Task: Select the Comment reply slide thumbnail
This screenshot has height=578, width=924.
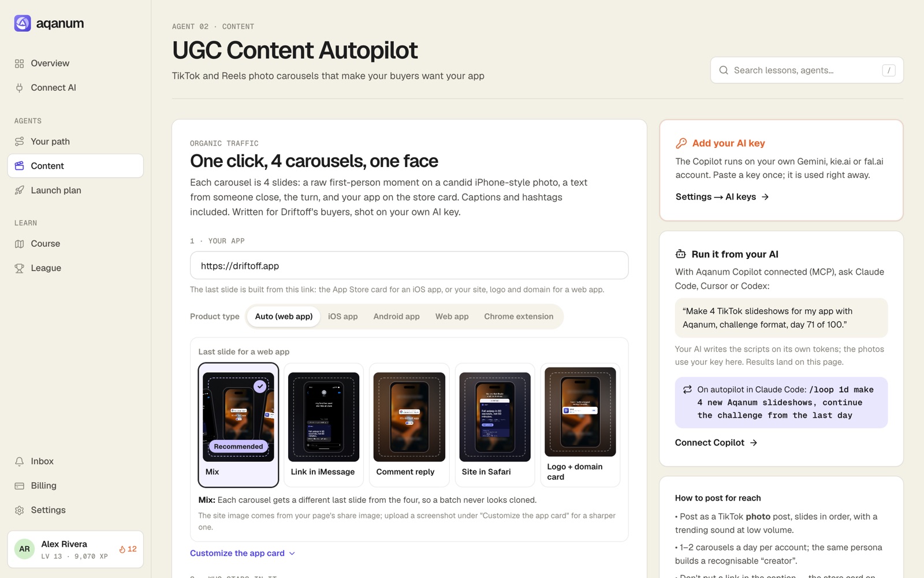Action: (x=409, y=417)
